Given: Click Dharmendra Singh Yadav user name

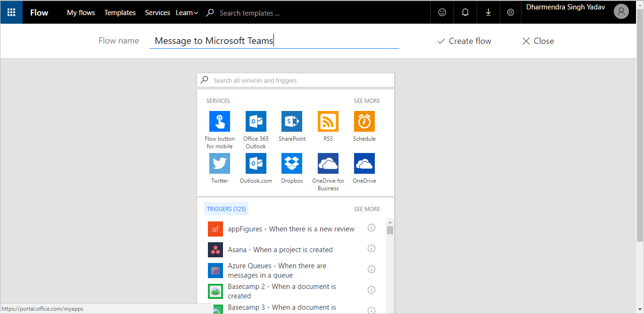Looking at the screenshot, I should coord(566,7).
